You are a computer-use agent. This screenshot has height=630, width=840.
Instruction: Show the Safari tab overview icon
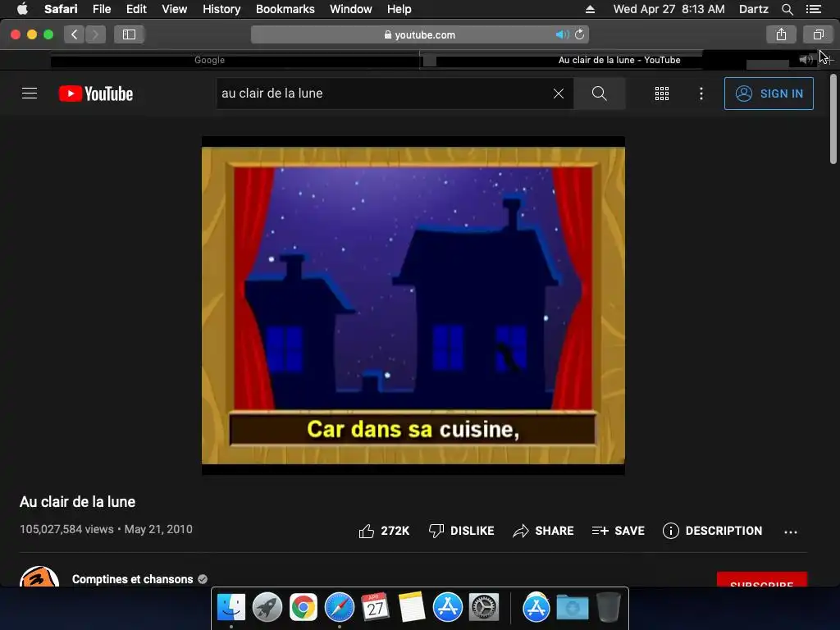[x=818, y=34]
